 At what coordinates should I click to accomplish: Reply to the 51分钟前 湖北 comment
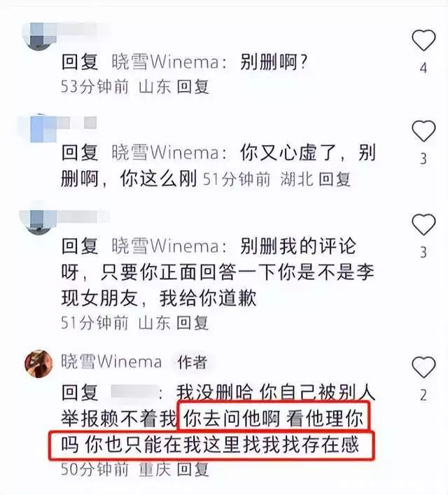click(x=335, y=179)
